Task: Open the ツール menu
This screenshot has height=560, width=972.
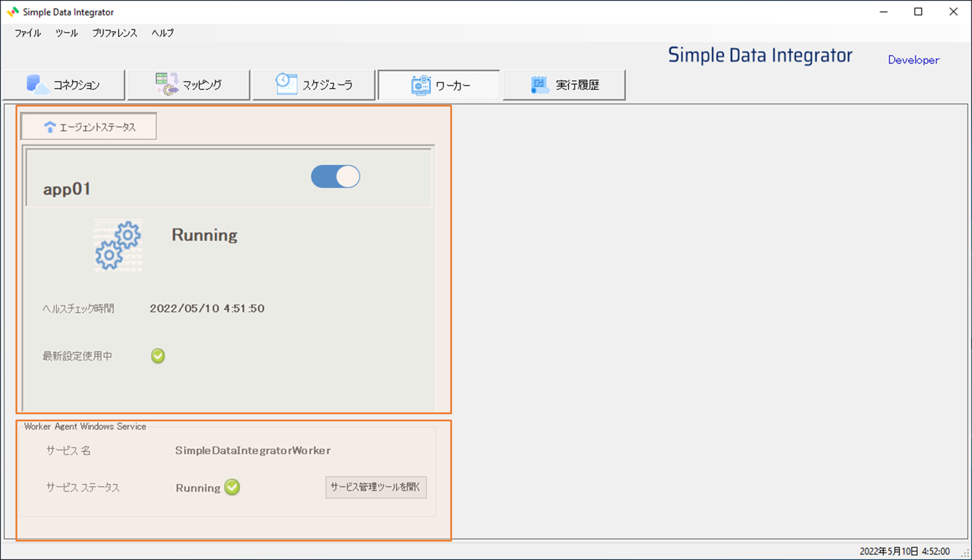Action: point(67,33)
